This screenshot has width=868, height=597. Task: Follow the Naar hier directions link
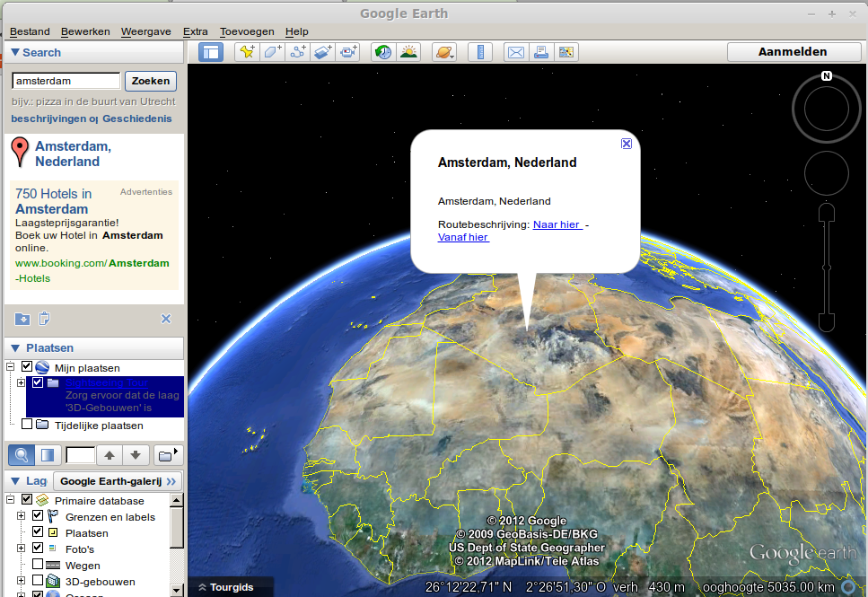click(x=557, y=224)
